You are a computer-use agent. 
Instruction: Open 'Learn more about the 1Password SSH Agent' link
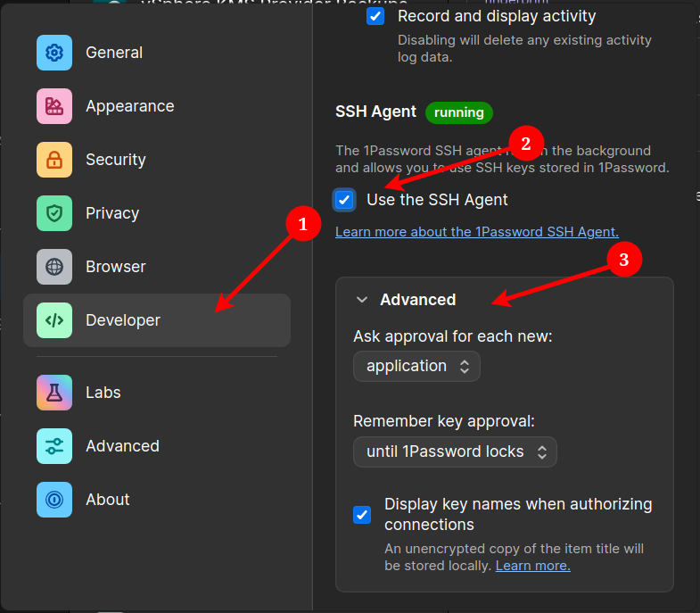(476, 231)
